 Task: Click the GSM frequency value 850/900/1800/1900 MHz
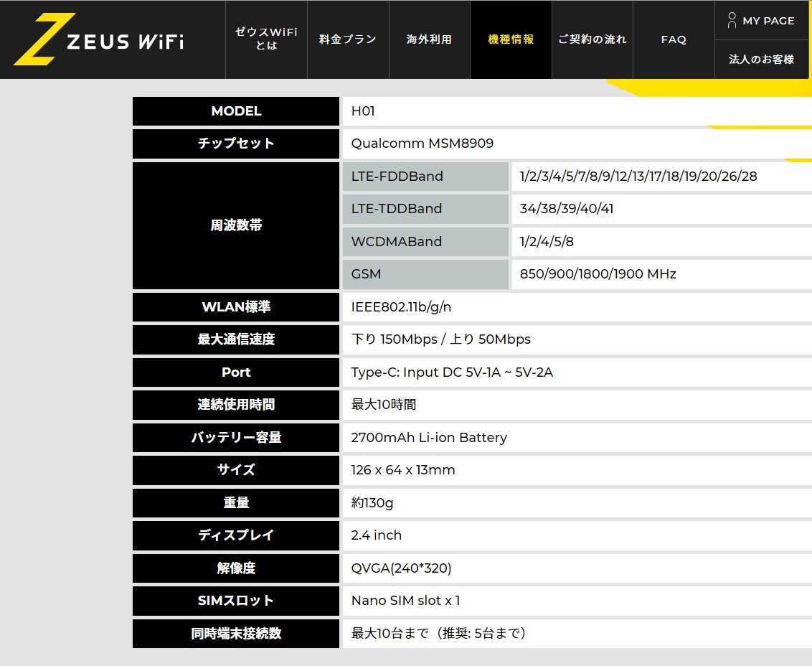tap(598, 274)
